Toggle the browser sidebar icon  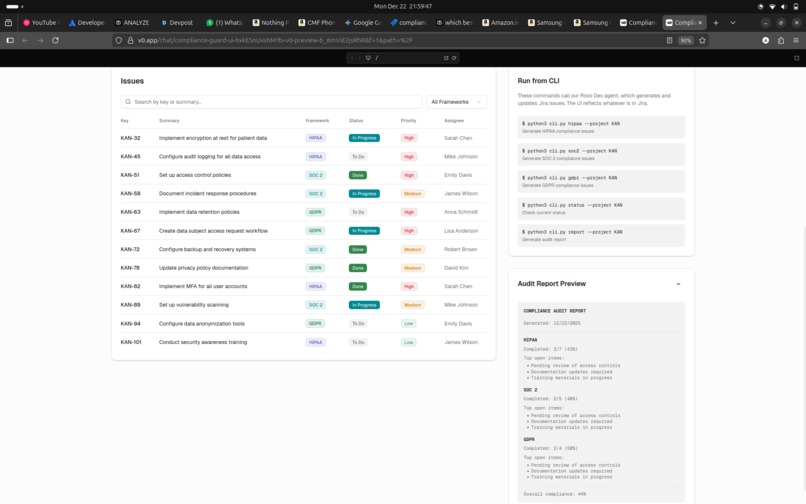10,40
